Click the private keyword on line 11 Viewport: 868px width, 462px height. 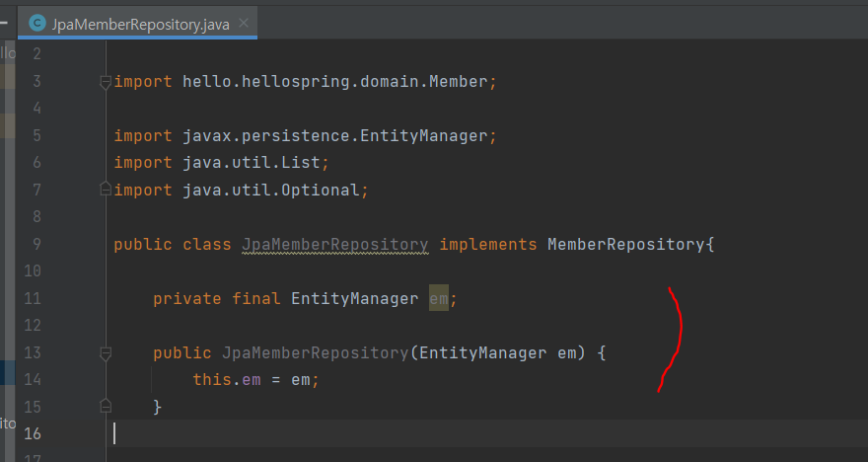pyautogui.click(x=187, y=298)
